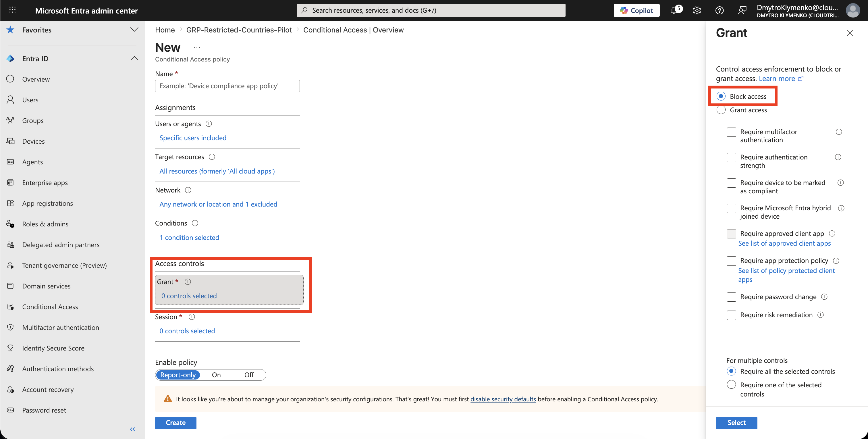Check Require Microsoft Entra hybrid joined device
This screenshot has width=868, height=439.
click(x=731, y=208)
